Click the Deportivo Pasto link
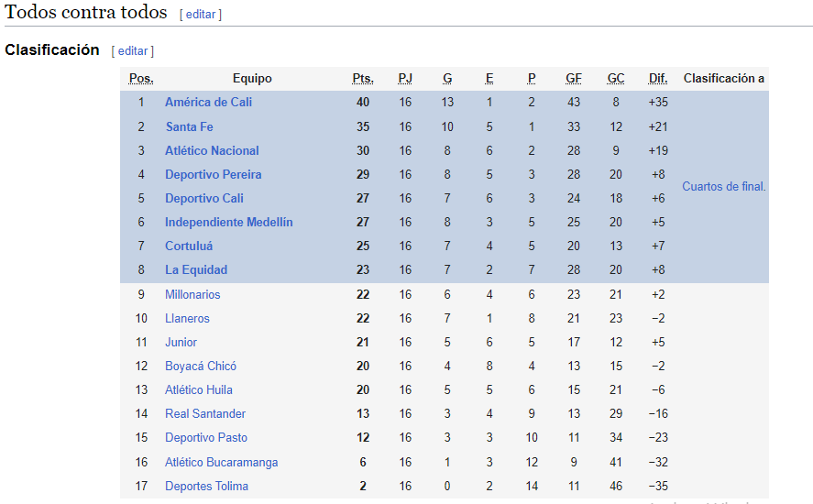Image resolution: width=813 pixels, height=504 pixels. (206, 438)
